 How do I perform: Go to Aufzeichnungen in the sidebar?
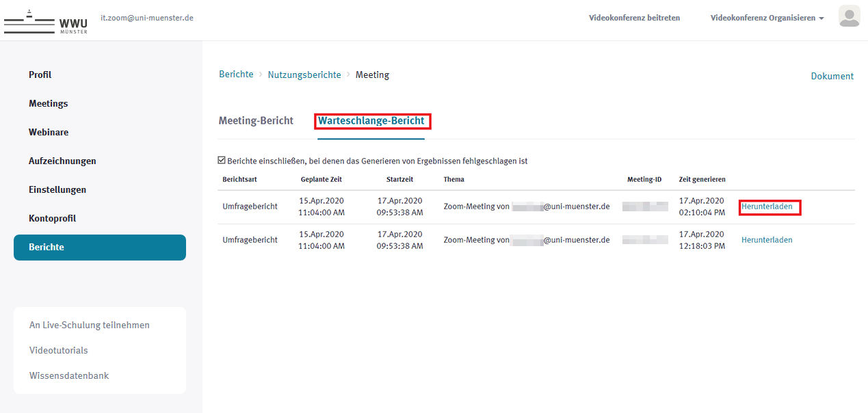62,161
